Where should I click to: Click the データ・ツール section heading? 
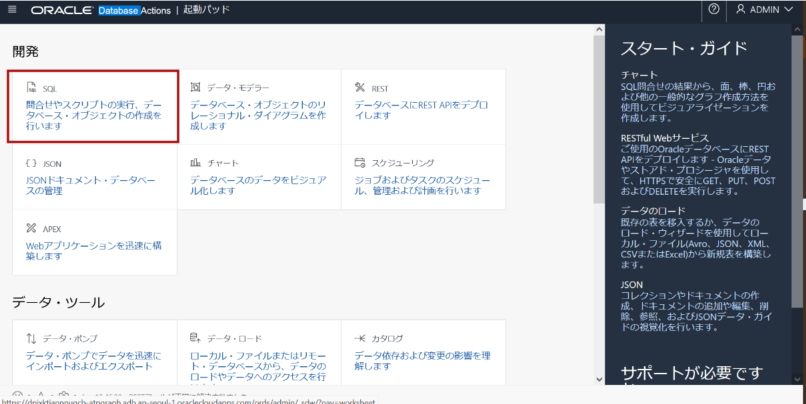(59, 302)
